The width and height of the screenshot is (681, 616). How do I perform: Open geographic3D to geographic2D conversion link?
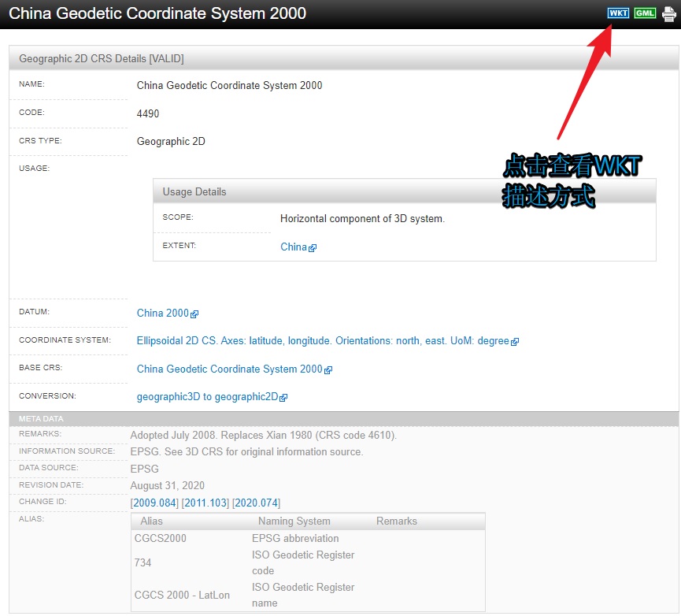pos(207,397)
